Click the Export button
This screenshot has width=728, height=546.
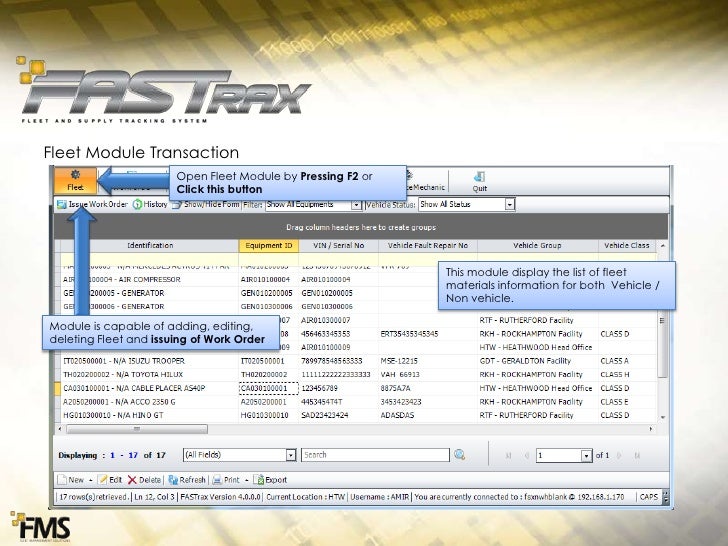270,480
